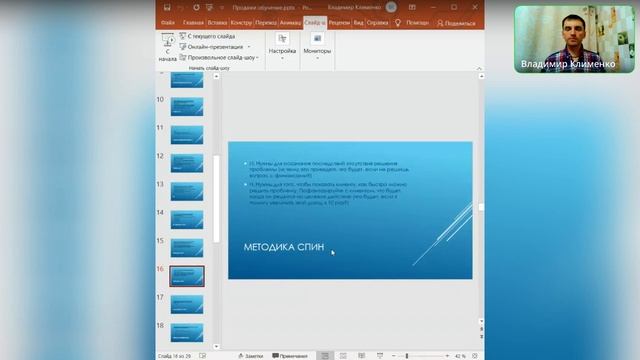Click editing area scroll down arrow
This screenshot has height=360, width=640.
[481, 322]
